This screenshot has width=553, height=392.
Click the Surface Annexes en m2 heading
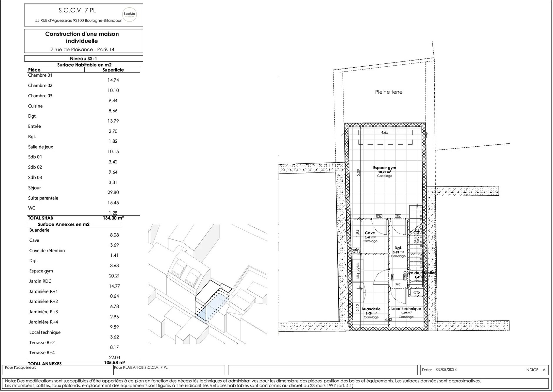(63, 224)
